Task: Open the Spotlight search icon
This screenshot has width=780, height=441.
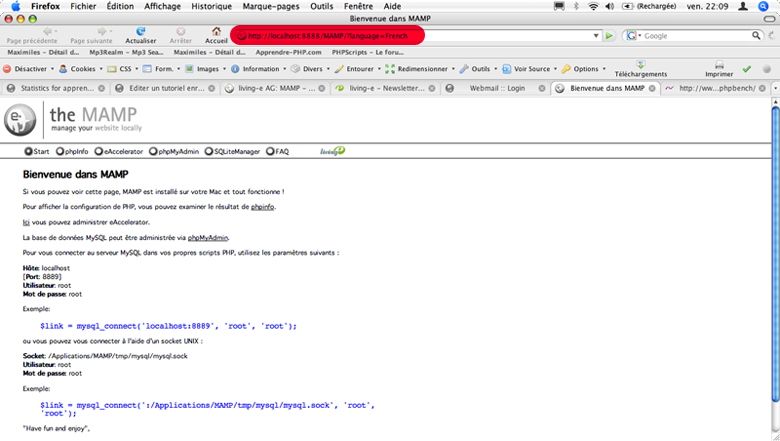Action: [x=763, y=6]
